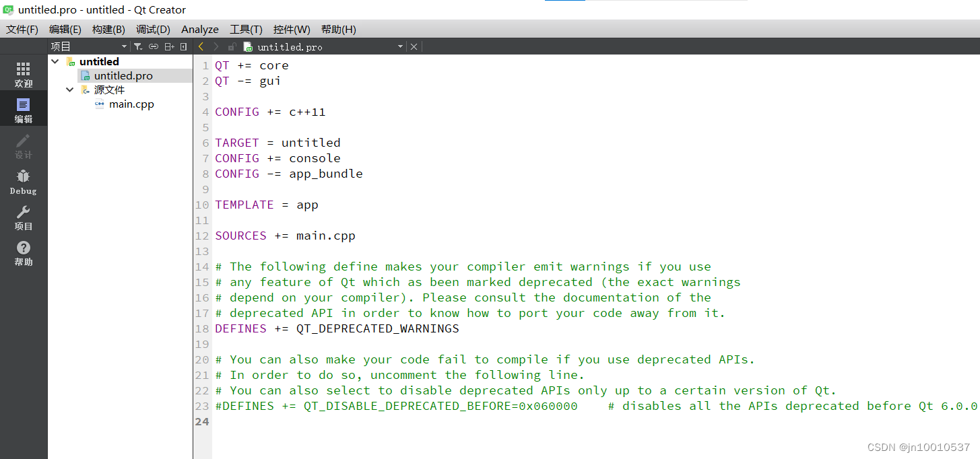Go forward with the right arrow
980x459 pixels.
216,46
